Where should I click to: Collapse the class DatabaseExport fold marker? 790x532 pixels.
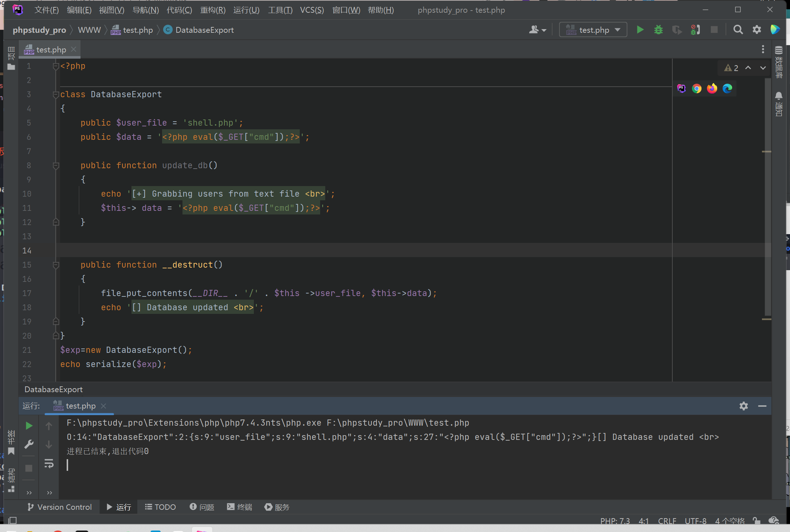tap(56, 95)
